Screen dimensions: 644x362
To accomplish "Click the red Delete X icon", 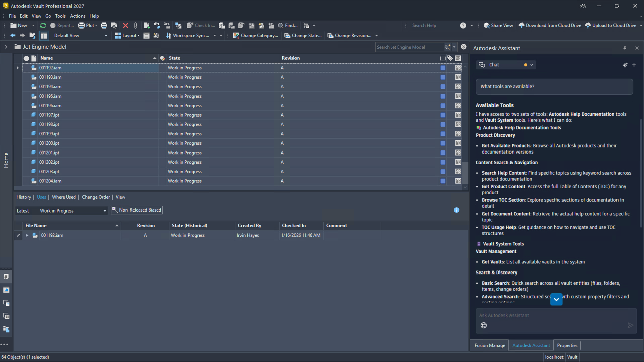I will tap(125, 26).
